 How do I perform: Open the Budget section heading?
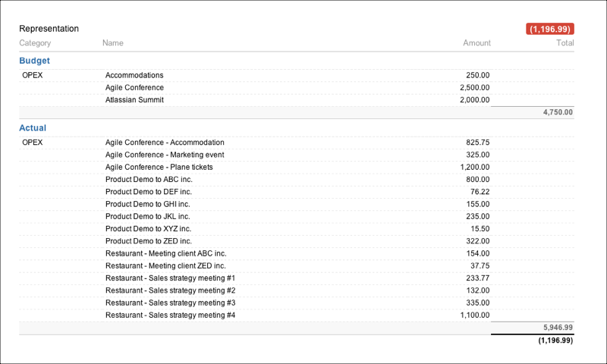(x=35, y=61)
